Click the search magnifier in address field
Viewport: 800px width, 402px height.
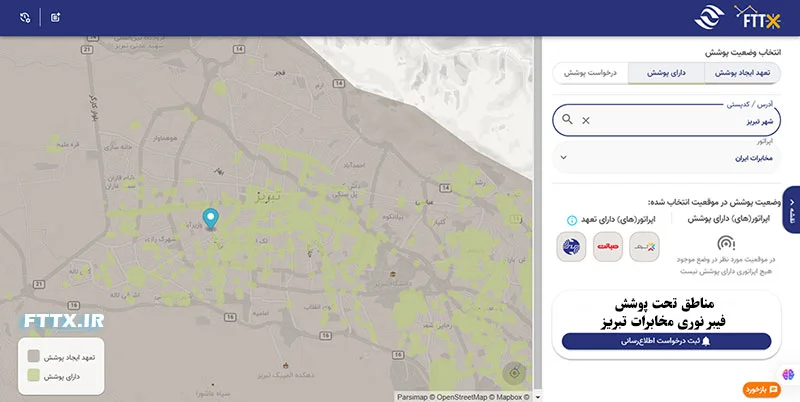pos(567,119)
